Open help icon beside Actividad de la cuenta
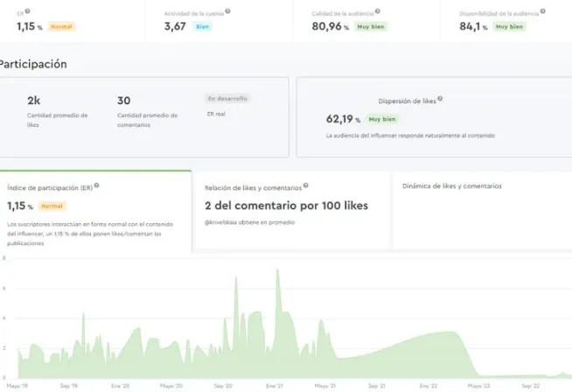 228,12
